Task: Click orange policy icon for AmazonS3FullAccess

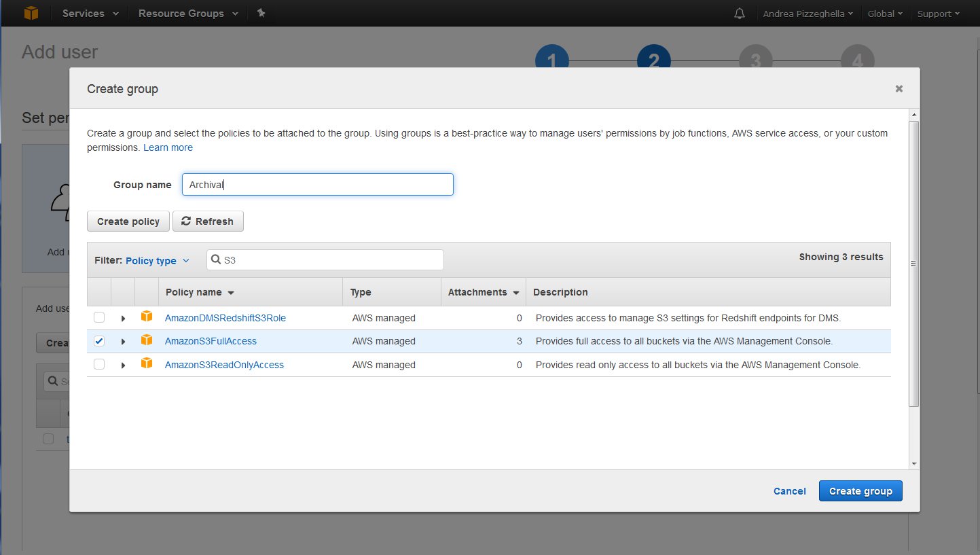Action: [x=147, y=340]
